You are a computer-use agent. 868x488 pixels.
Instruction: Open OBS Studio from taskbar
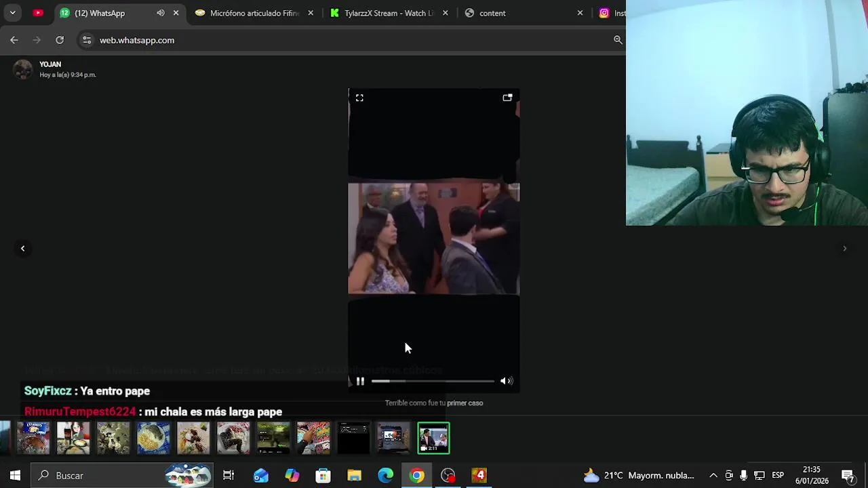pos(448,475)
